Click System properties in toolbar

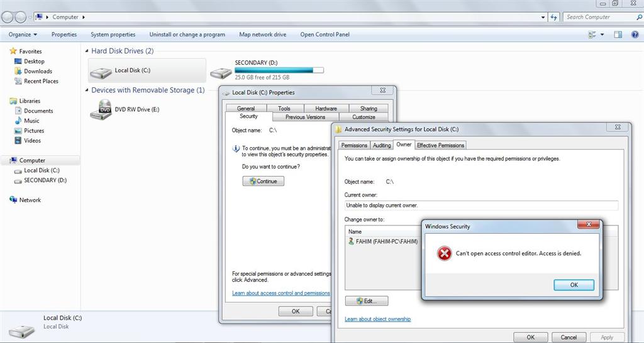point(113,35)
